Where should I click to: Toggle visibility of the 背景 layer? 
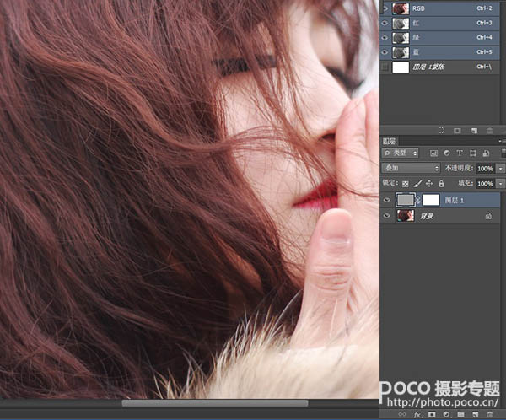coord(387,216)
